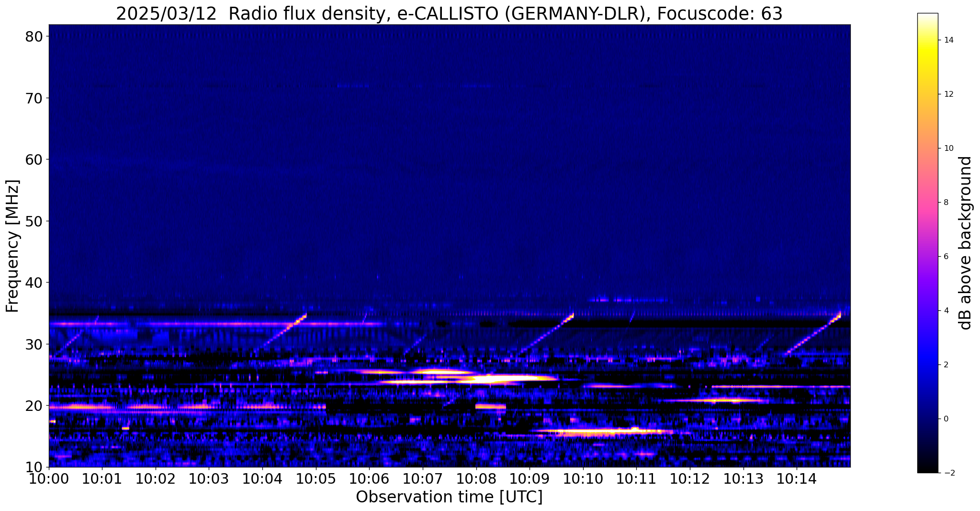Click the 60 MHz frequency tick label
Viewport: 980px width, 511px height.
click(x=34, y=159)
